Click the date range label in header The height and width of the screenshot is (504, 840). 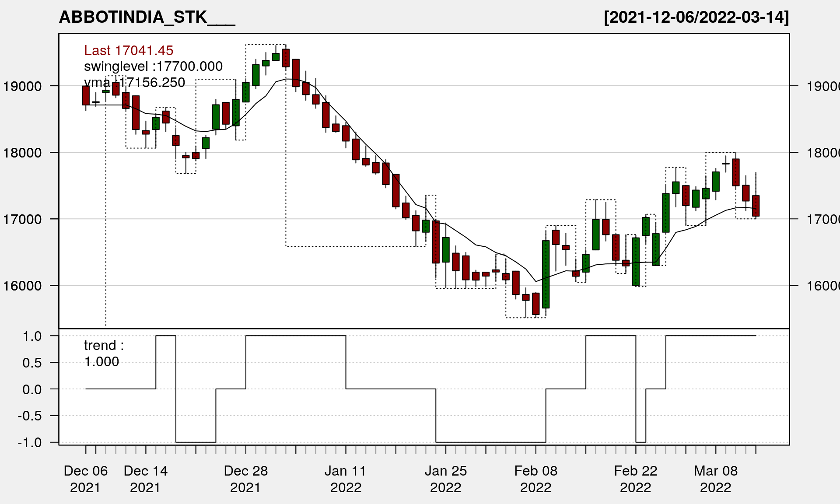(x=696, y=17)
